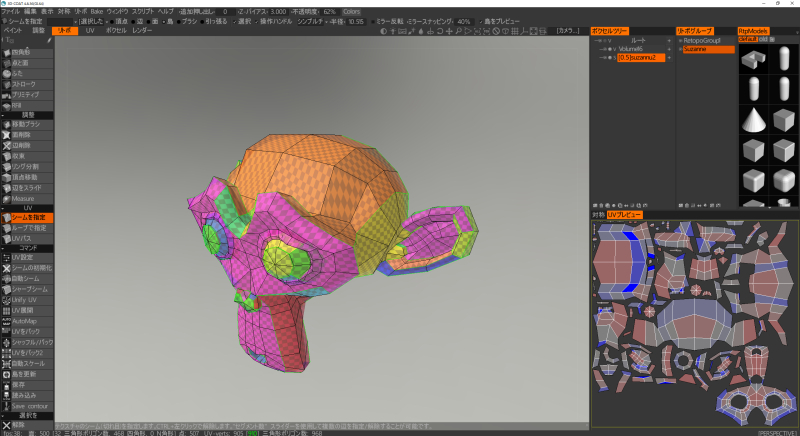800x436 pixels.
Task: Choose the 移動ブラシ (Move Brush) tool
Action: (x=26, y=124)
